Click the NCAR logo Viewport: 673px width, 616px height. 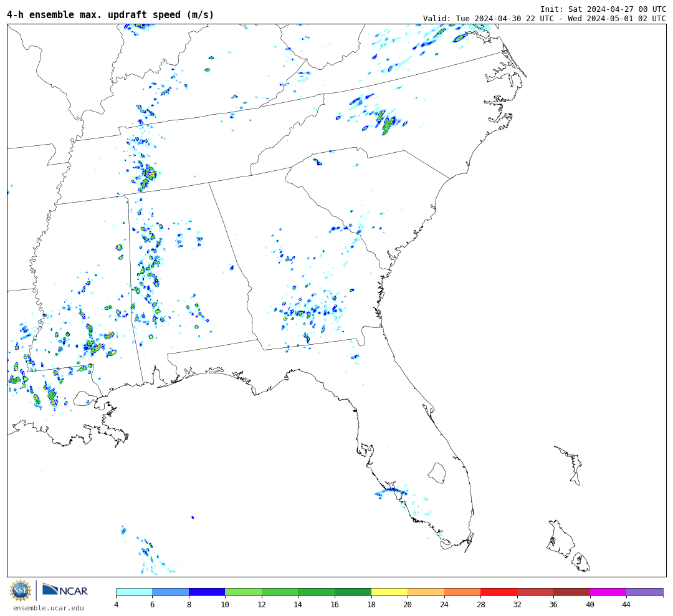pos(65,590)
